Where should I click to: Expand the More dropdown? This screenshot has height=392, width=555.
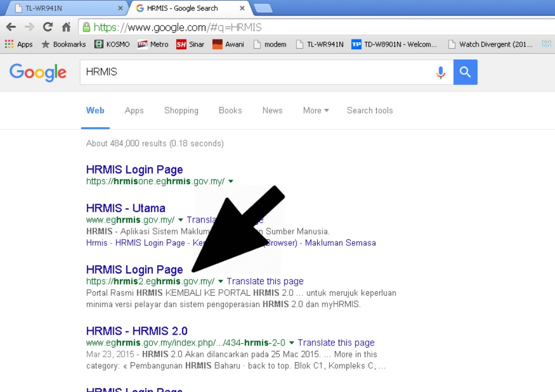(316, 110)
